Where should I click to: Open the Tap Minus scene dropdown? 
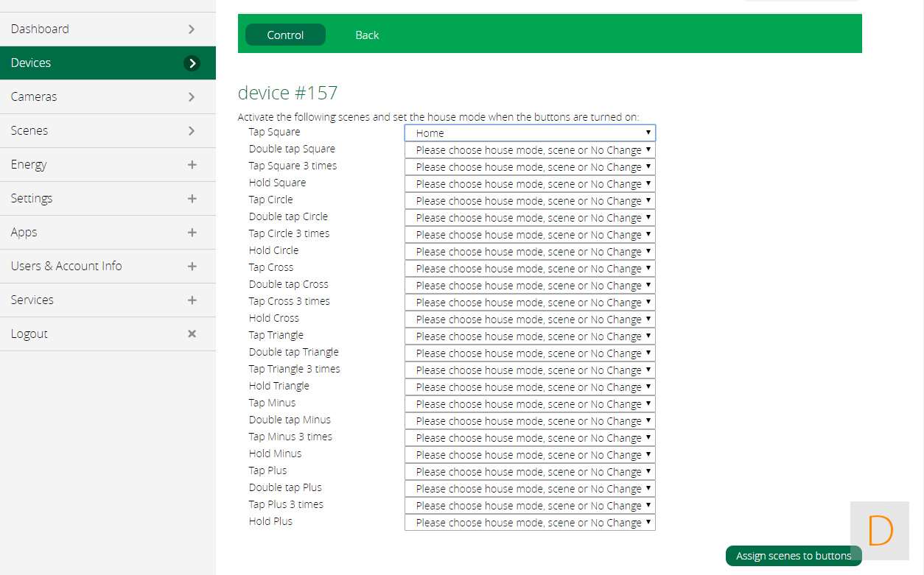[530, 404]
